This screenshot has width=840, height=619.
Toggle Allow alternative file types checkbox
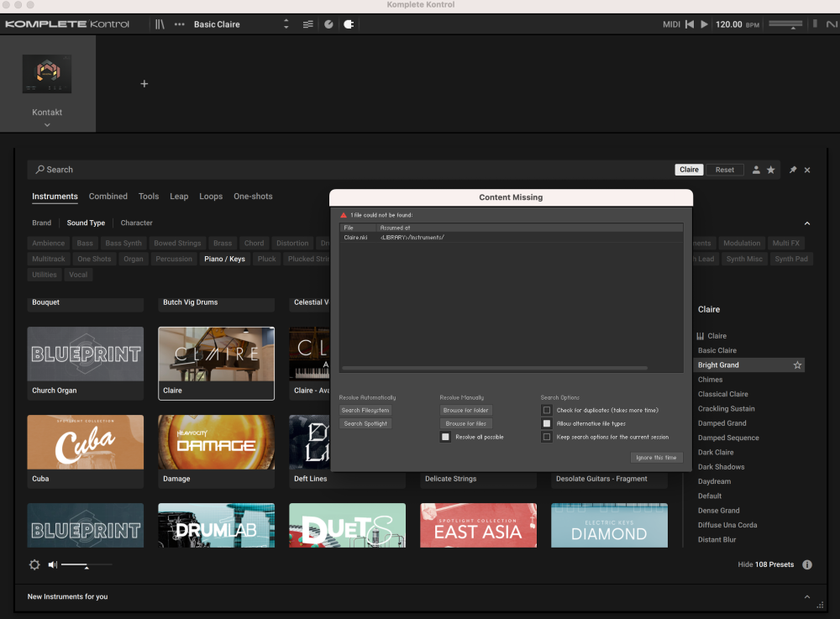(x=547, y=423)
